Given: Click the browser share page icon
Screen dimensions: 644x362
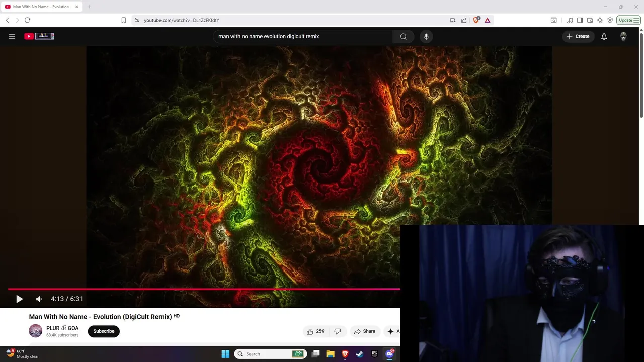Looking at the screenshot, I should pyautogui.click(x=464, y=20).
